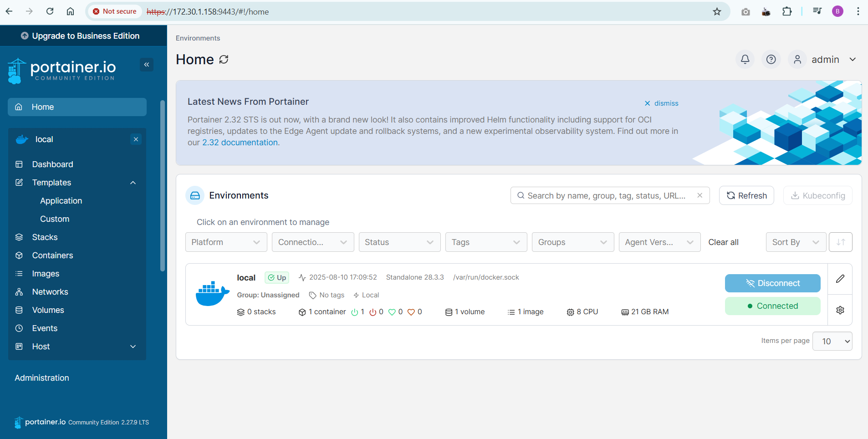The width and height of the screenshot is (868, 439).
Task: Open browser extensions puzzle icon
Action: [x=787, y=11]
